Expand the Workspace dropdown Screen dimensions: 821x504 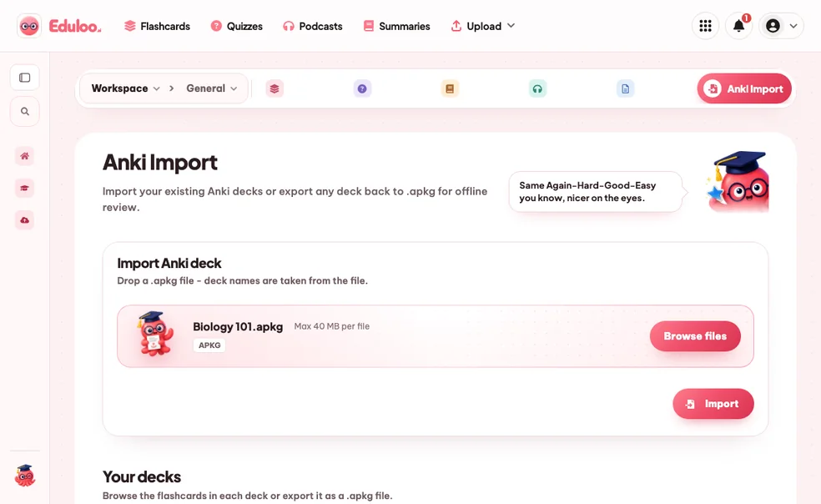pos(126,88)
